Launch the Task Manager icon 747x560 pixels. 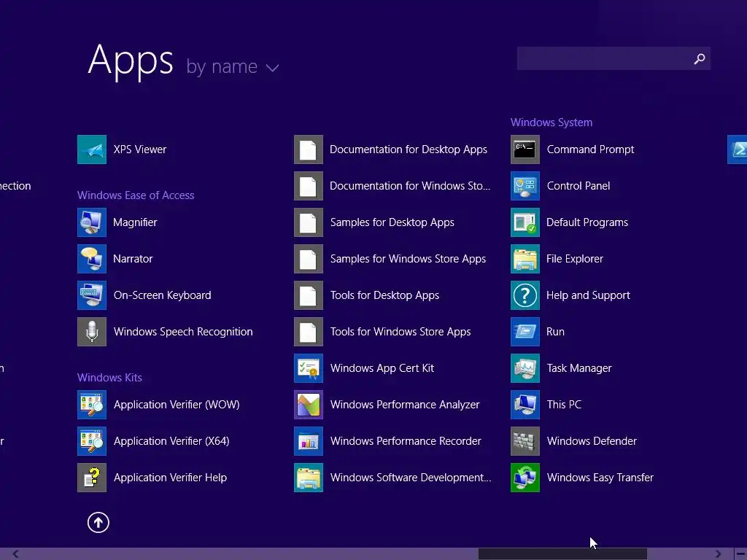(525, 368)
